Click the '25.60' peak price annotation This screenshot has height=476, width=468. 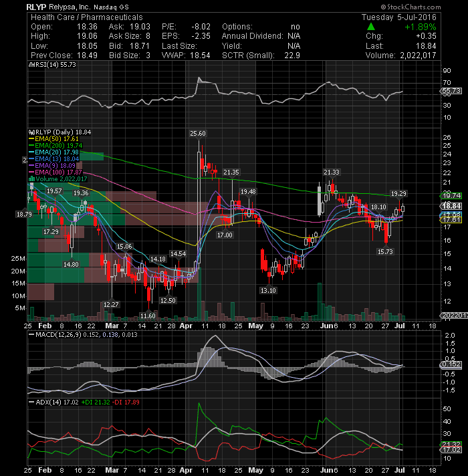[198, 133]
